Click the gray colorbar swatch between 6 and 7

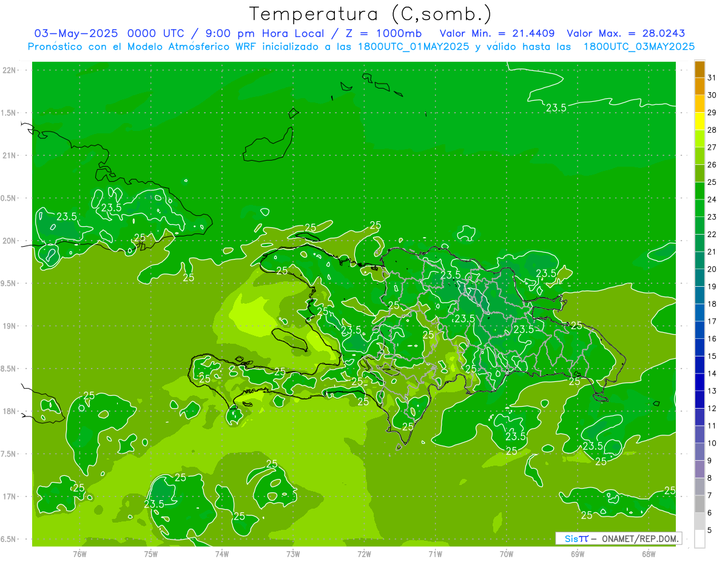[699, 504]
